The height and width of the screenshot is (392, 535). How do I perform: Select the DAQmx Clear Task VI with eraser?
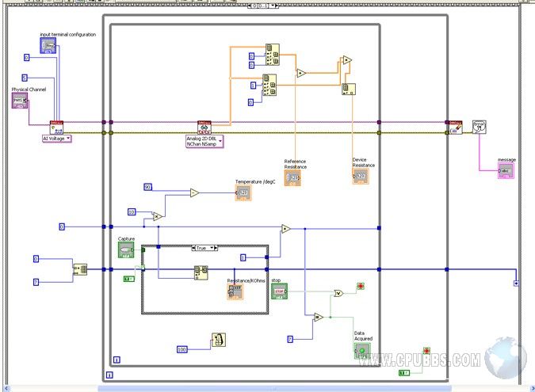(456, 127)
